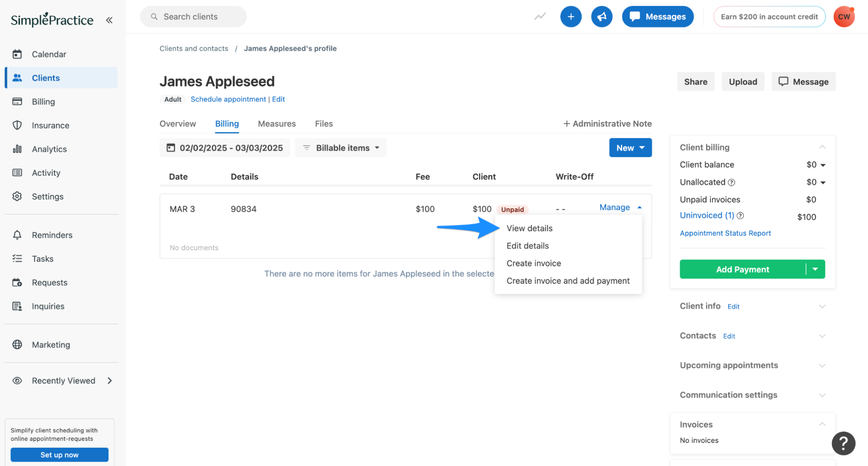Click the green Add Payment button

pos(742,269)
